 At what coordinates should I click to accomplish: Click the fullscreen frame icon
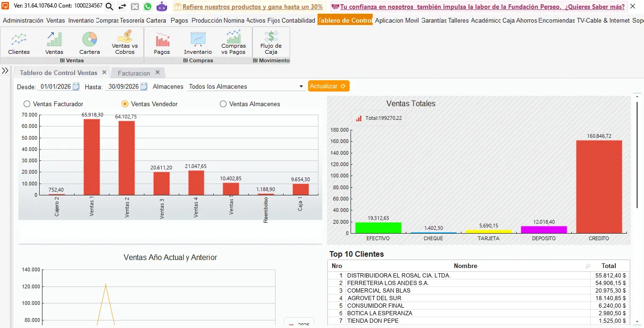135,7
